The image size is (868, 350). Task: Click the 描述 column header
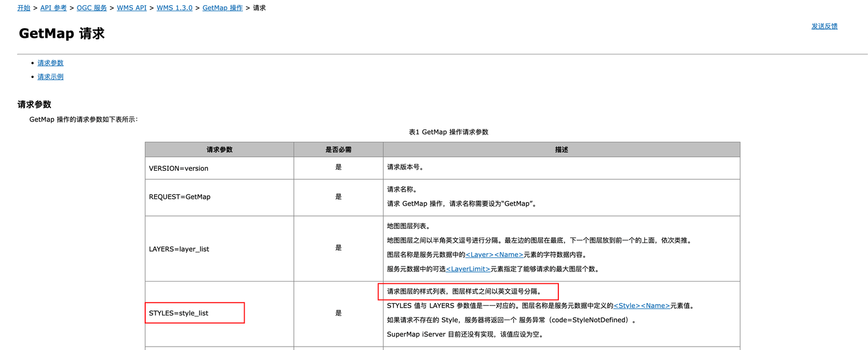click(561, 150)
